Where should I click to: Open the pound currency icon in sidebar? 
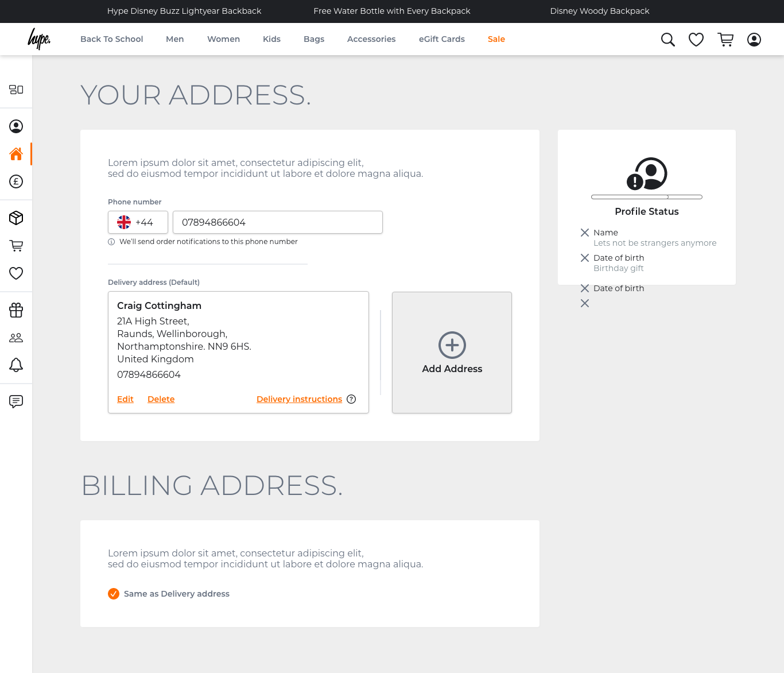(x=16, y=181)
